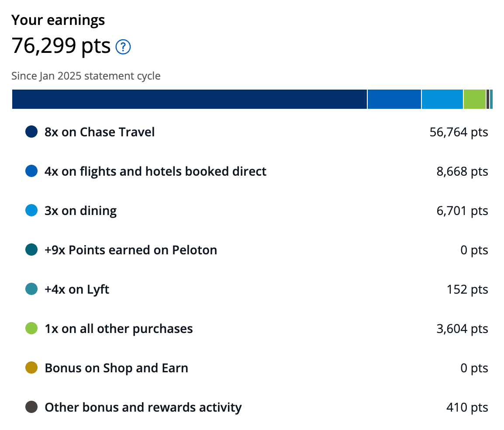Click the dark blue bar chart segment

pos(188,99)
